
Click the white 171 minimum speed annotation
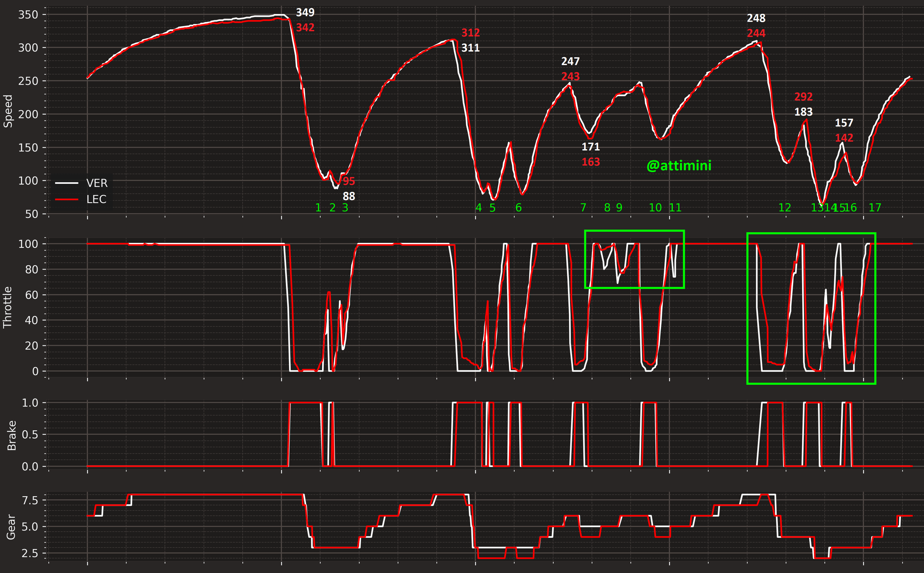591,147
